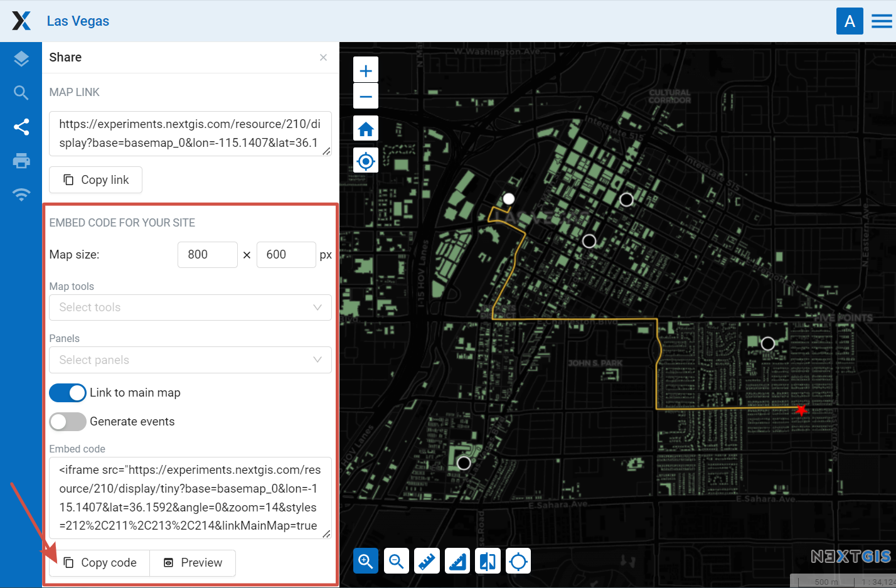Activate the swipe compare tool
This screenshot has height=588, width=896.
(x=488, y=561)
